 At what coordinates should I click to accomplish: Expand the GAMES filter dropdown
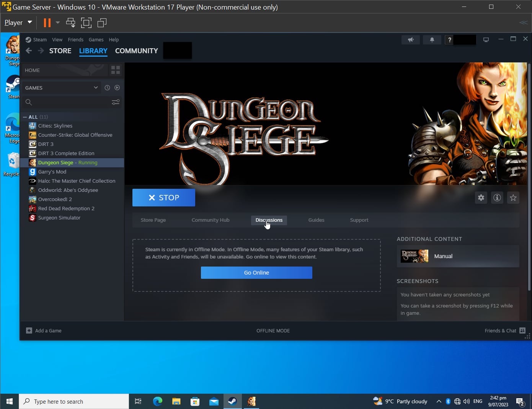(x=96, y=88)
